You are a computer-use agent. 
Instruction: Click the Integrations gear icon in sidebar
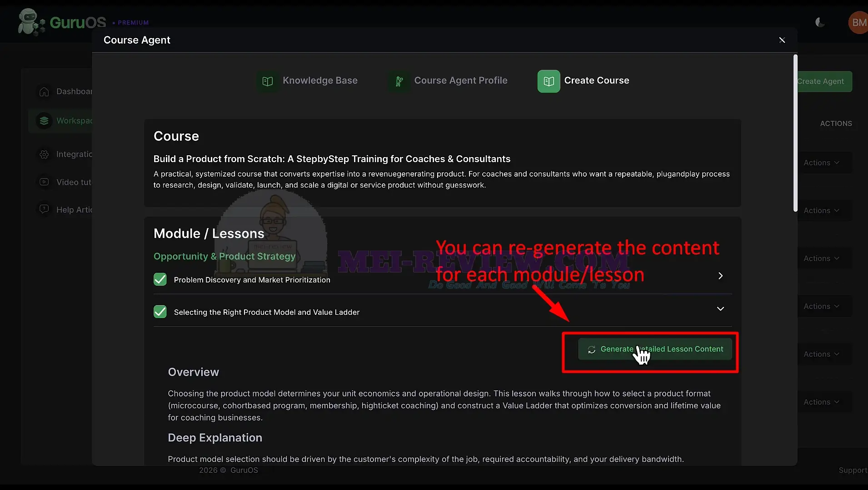pos(44,154)
